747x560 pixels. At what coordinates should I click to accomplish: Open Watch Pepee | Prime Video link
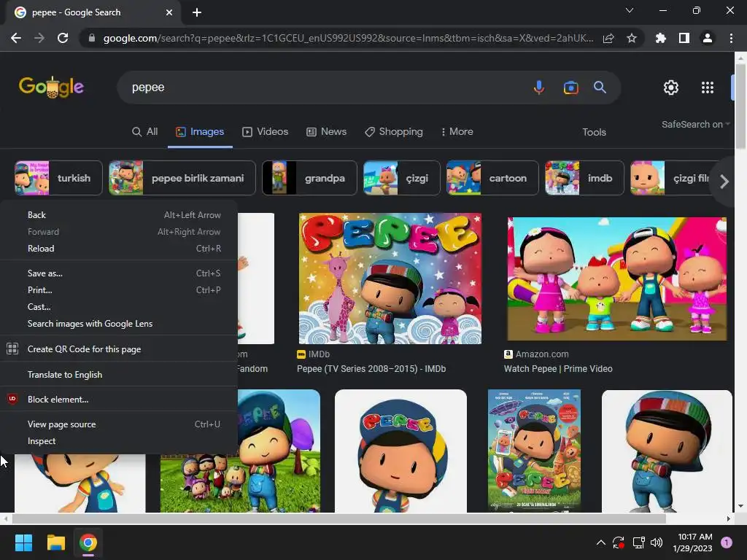pyautogui.click(x=558, y=368)
